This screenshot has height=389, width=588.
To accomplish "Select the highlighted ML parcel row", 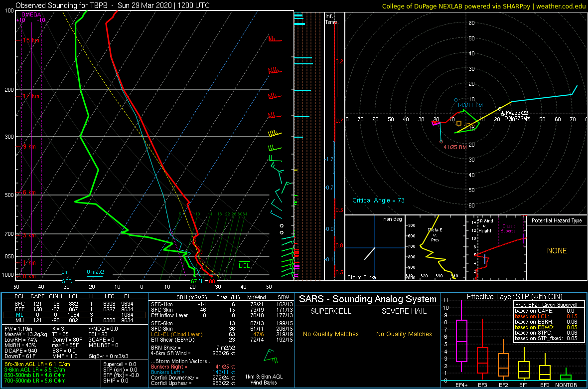I will click(x=74, y=314).
